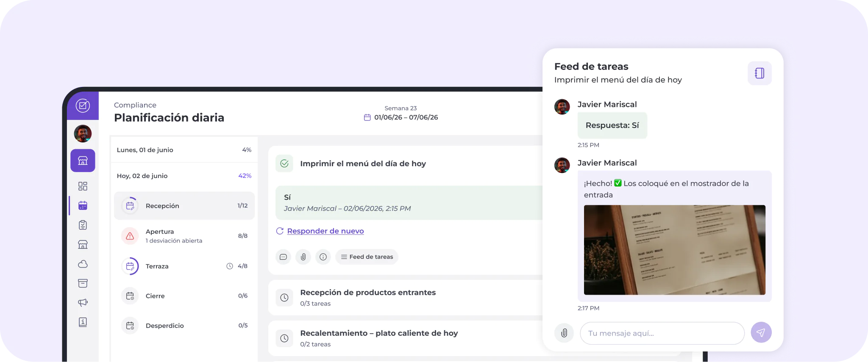Click the 2:15 PM timestamp in feed
This screenshot has width=868, height=362.
pyautogui.click(x=588, y=145)
